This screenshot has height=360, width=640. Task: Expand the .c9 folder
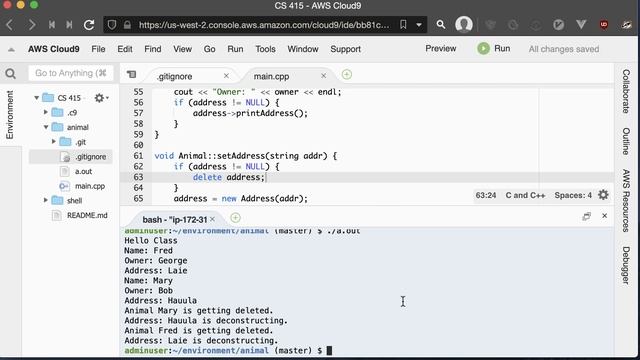click(46, 112)
